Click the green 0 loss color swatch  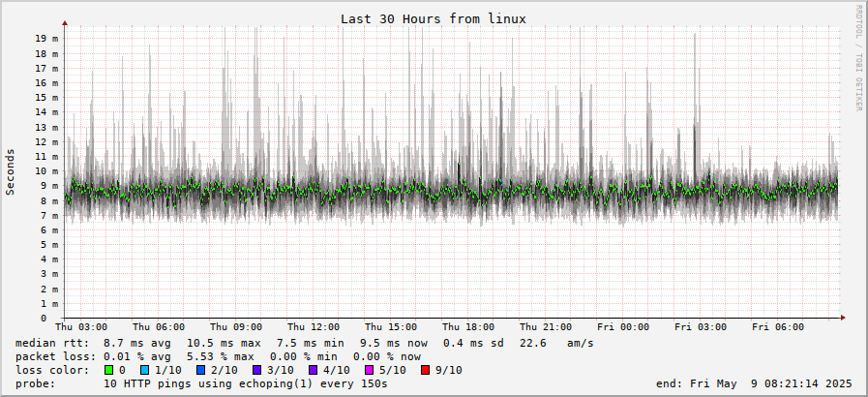[x=108, y=370]
